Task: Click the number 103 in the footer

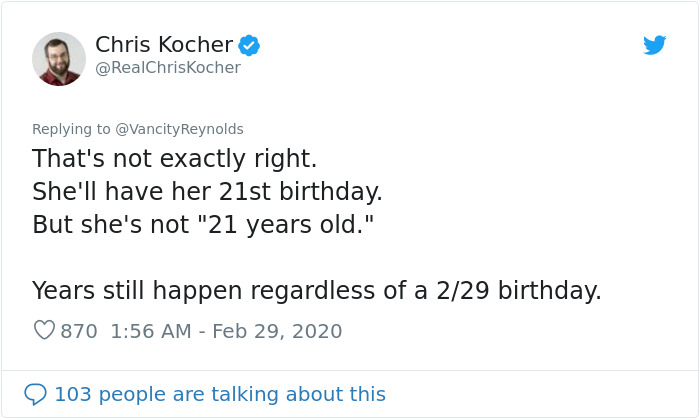Action: pos(71,394)
